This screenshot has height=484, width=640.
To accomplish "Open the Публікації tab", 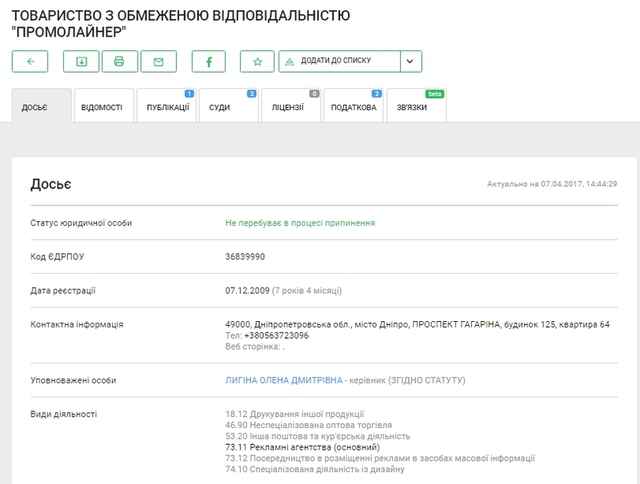I will (x=167, y=108).
